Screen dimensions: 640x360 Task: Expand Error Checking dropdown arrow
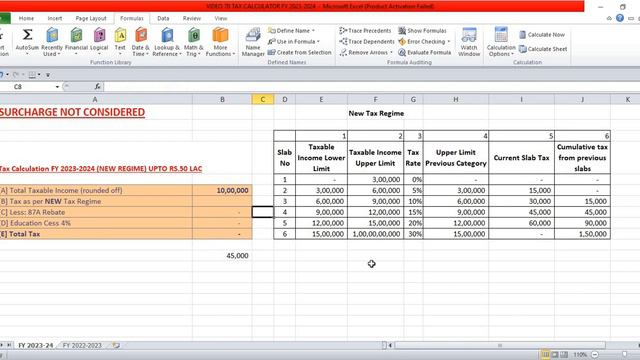tap(449, 42)
